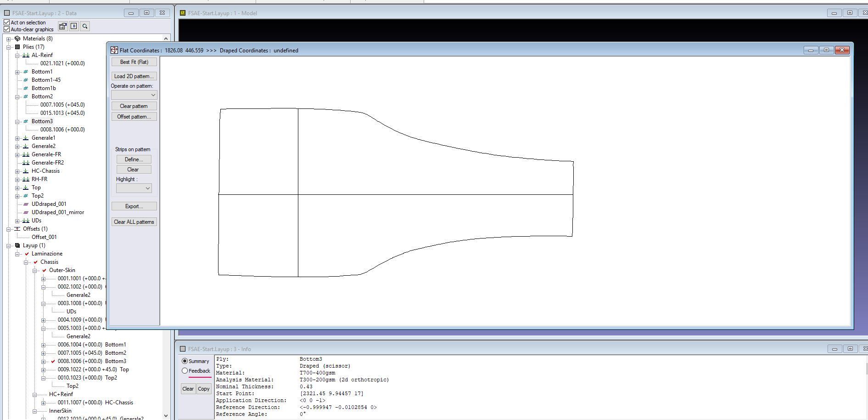
Task: Select the HC+Reinf group in tree
Action: click(x=61, y=394)
